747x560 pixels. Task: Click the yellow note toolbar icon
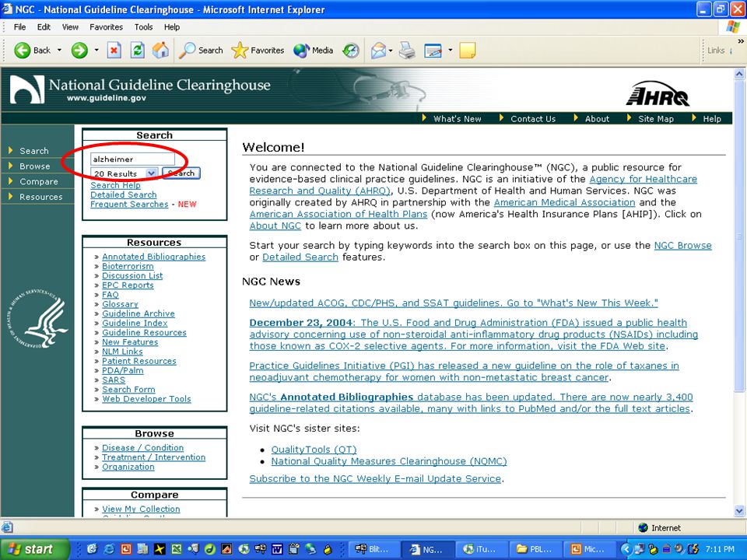click(x=468, y=50)
